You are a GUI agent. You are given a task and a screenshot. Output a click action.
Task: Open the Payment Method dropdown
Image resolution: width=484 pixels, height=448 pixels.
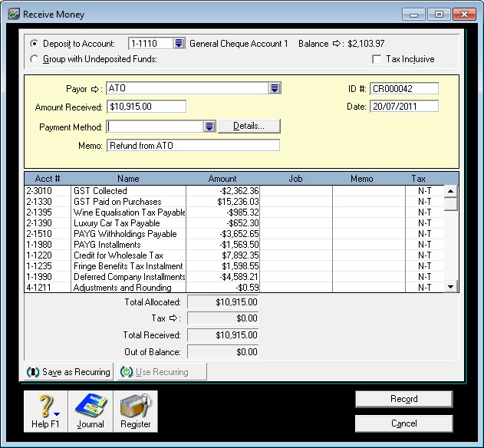[209, 127]
